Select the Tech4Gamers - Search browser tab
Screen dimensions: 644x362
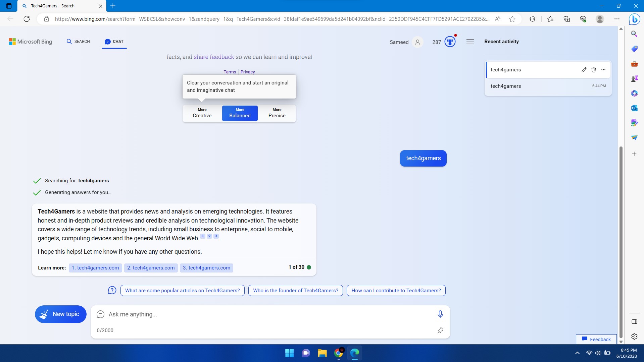[x=62, y=6]
